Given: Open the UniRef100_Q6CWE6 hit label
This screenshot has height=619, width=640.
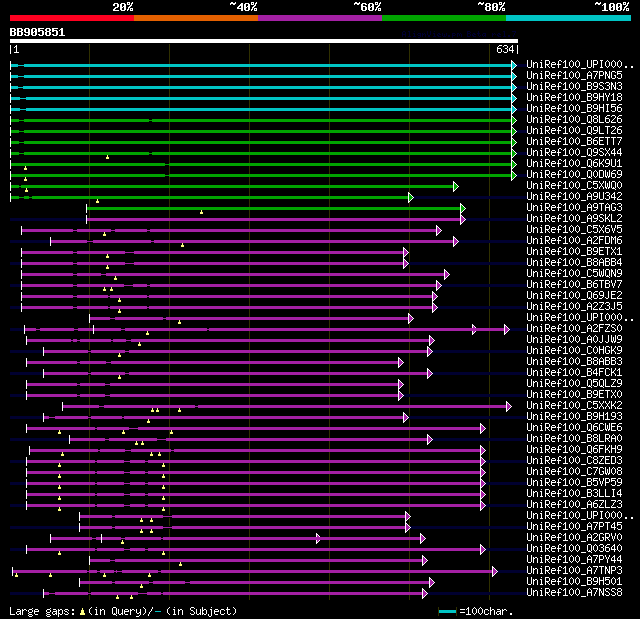Looking at the screenshot, I should 574,428.
